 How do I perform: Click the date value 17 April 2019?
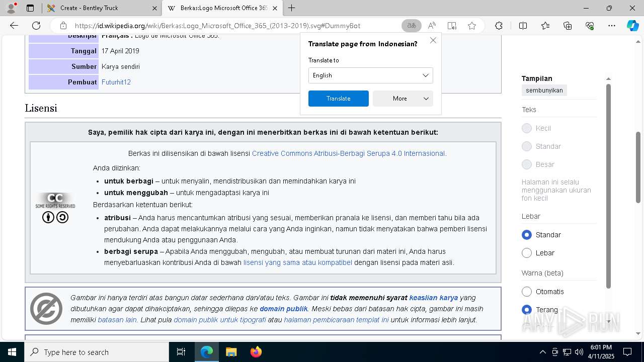(120, 51)
